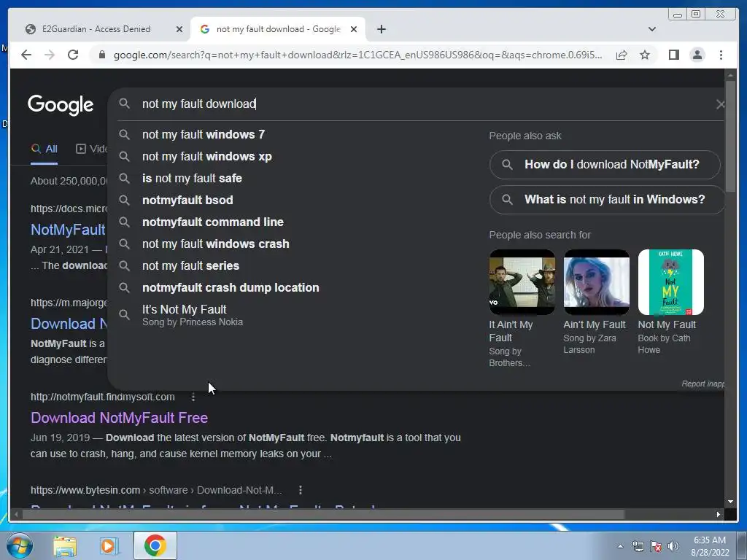The height and width of the screenshot is (560, 747).
Task: Choose suggestion not my fault windows xp
Action: [x=206, y=156]
